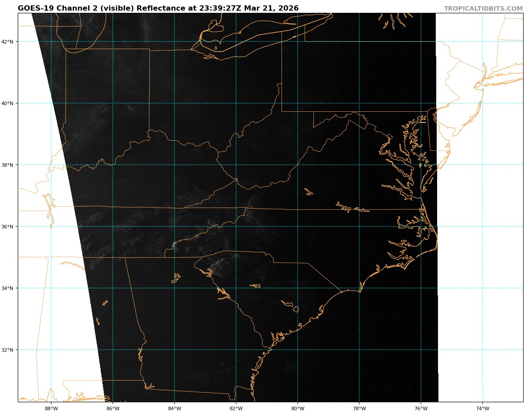This screenshot has width=532, height=412.
Task: Select the 74°W longitude label
Action: pos(482,408)
